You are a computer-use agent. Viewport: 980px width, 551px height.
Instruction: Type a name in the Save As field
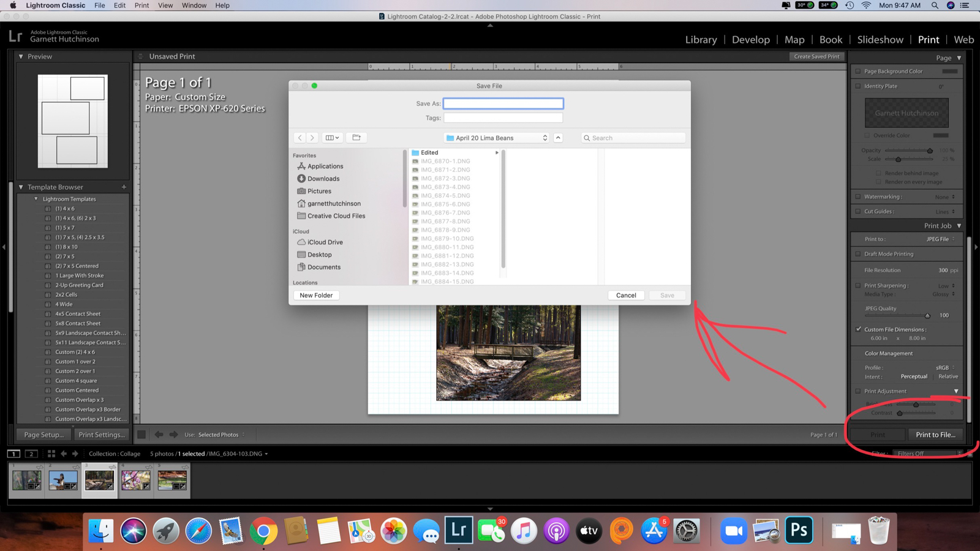pyautogui.click(x=503, y=103)
